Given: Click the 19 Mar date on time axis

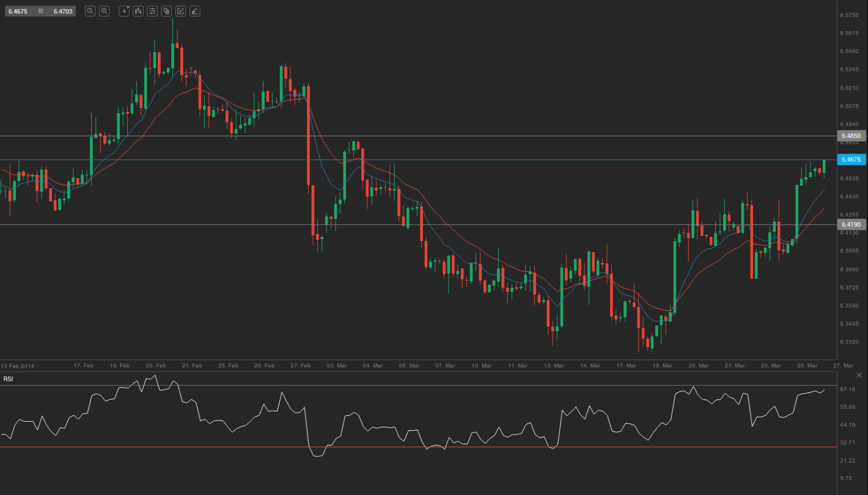Looking at the screenshot, I should coord(663,365).
